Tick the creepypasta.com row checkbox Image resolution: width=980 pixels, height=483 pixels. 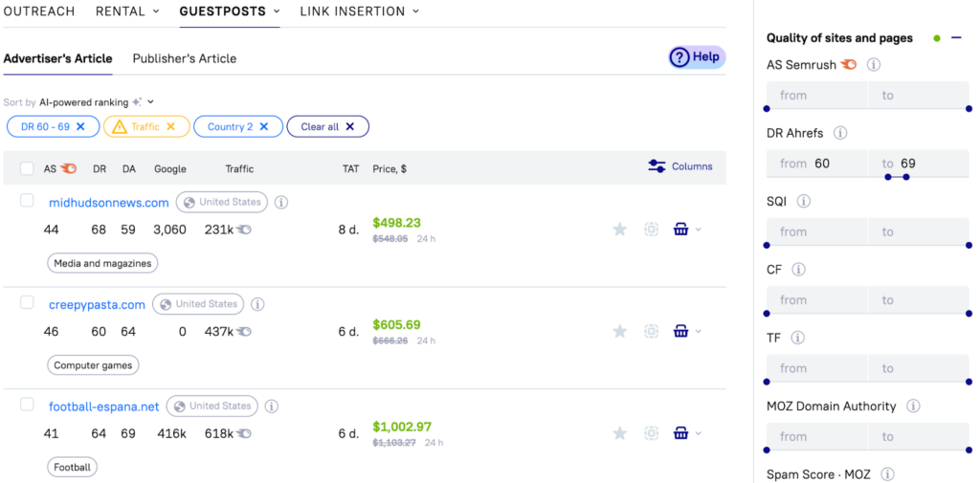tap(27, 302)
